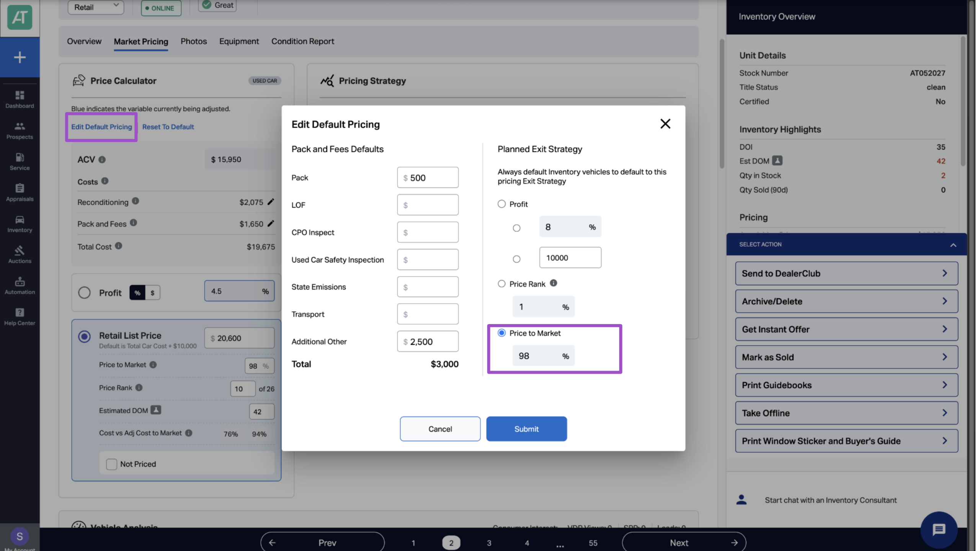Expand Mark as Sold action

coord(846,357)
